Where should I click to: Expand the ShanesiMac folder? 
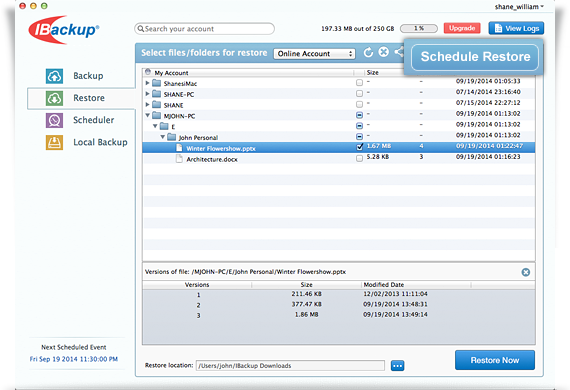click(147, 83)
